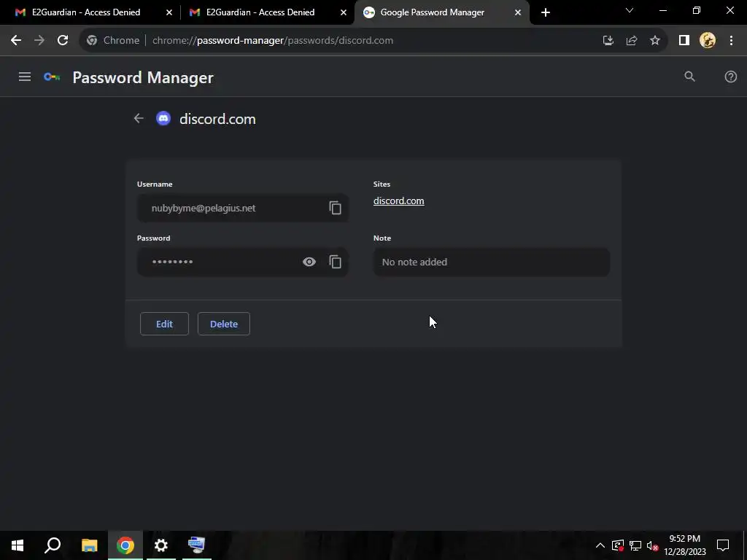The width and height of the screenshot is (747, 560).
Task: Reload the current page
Action: (x=63, y=41)
